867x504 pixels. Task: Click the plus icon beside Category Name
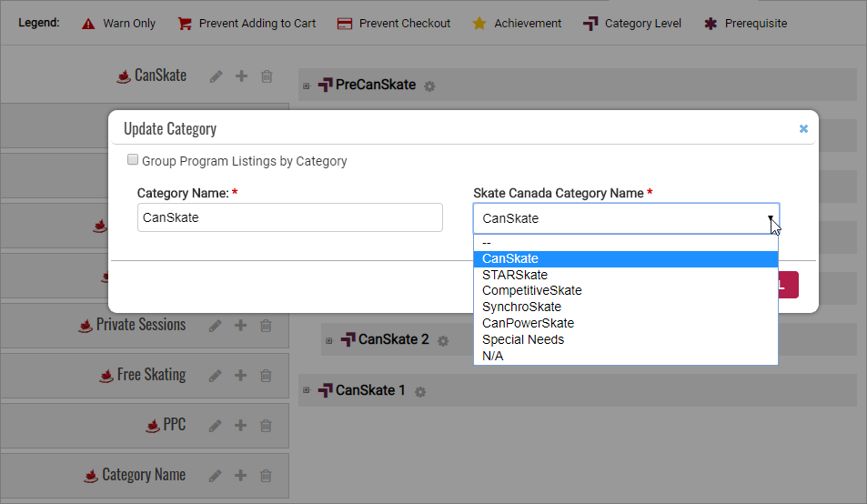(x=241, y=475)
